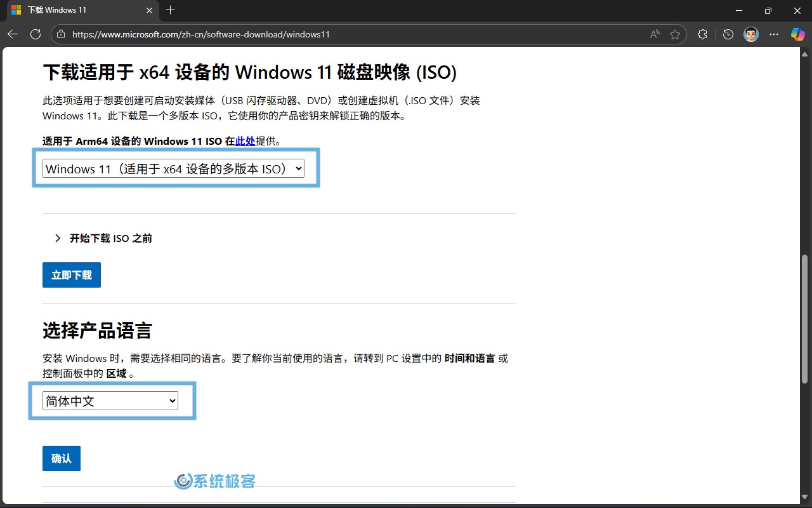812x508 pixels.
Task: Open the Copilot icon in the toolbar
Action: coord(797,34)
